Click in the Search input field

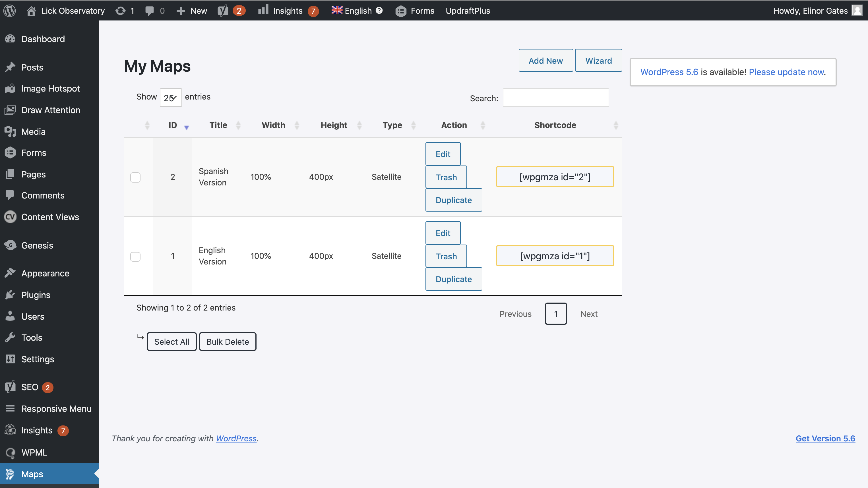[x=555, y=98]
